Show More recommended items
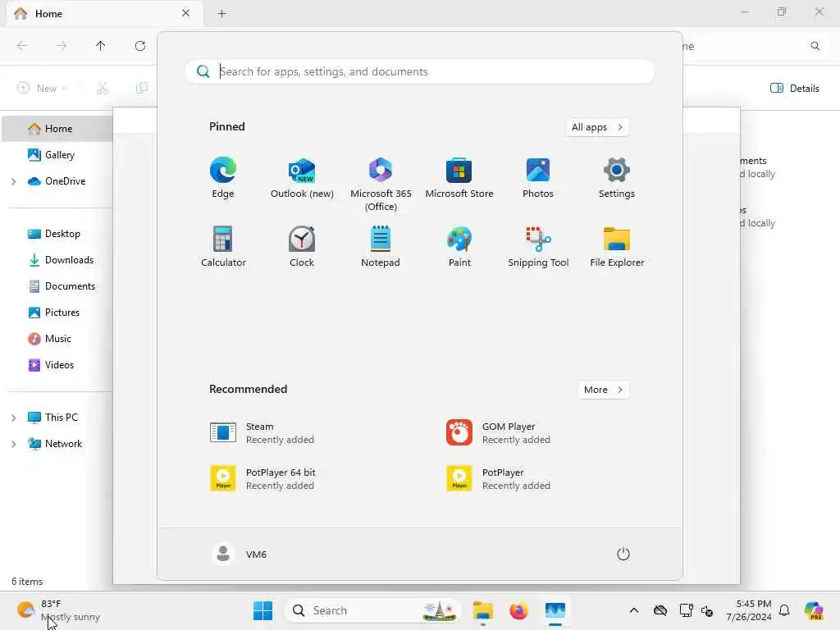Image resolution: width=840 pixels, height=630 pixels. pos(604,390)
